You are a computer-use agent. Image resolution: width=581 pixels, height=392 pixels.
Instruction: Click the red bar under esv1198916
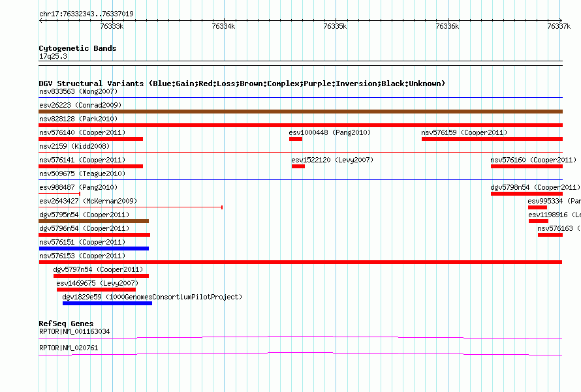tap(539, 221)
